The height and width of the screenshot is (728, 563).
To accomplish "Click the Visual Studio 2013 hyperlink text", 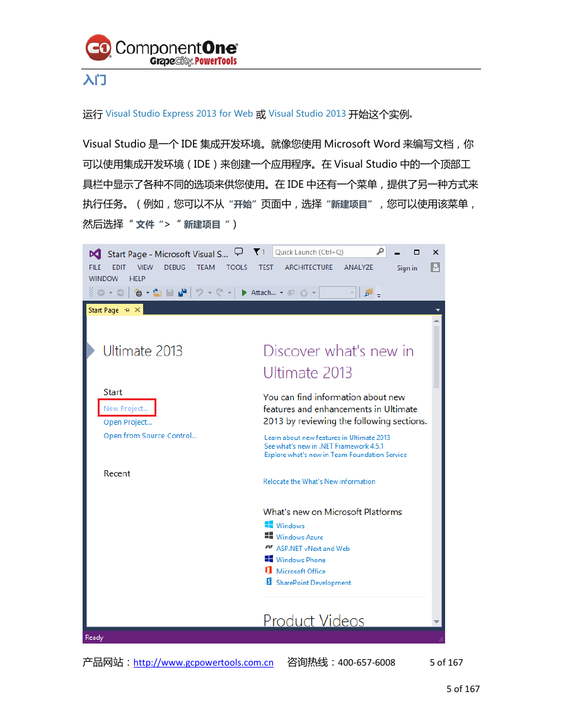I will click(307, 113).
